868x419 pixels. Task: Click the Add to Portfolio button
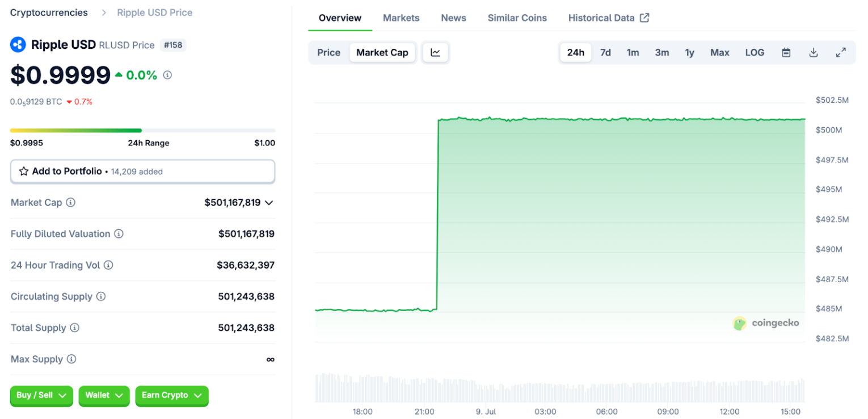coord(143,171)
